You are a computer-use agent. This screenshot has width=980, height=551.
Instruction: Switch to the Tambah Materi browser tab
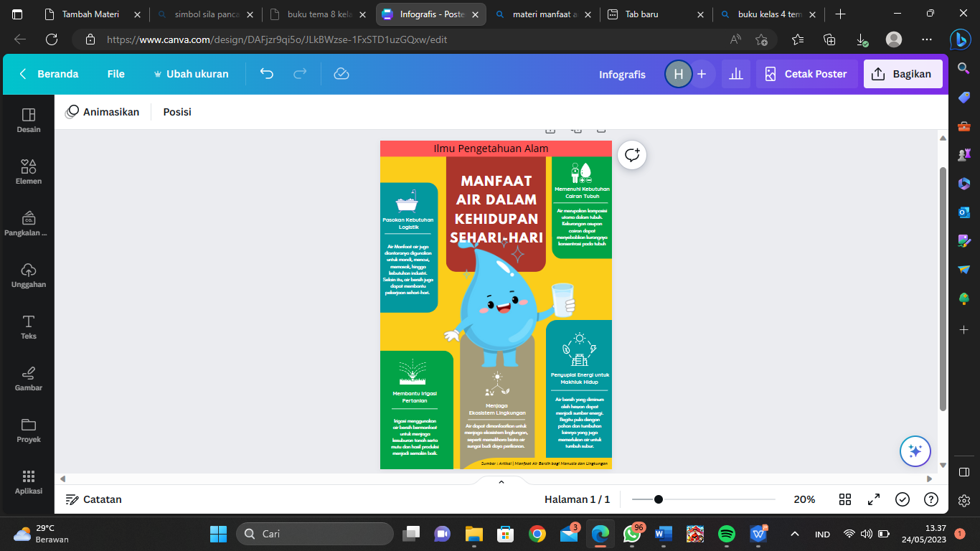click(x=90, y=14)
